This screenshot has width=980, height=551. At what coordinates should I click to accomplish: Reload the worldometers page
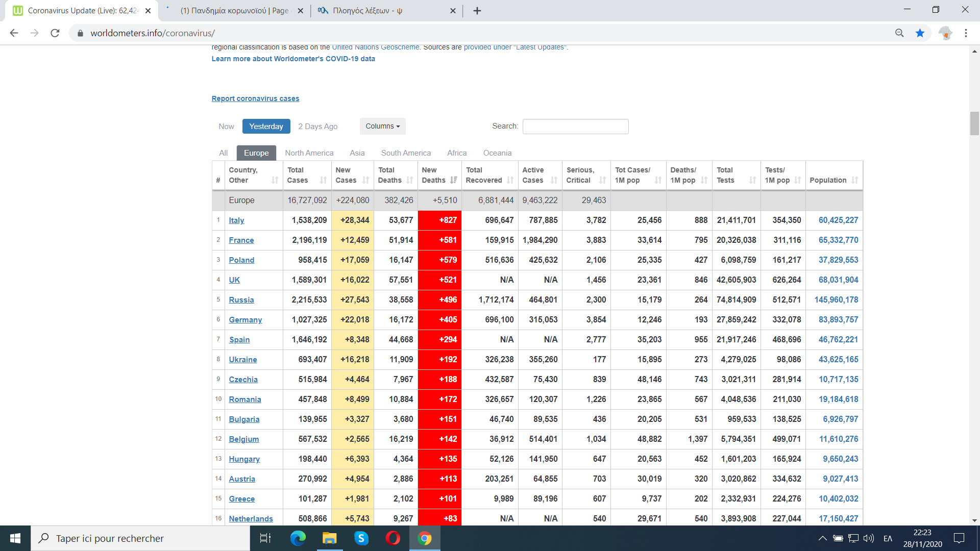(x=55, y=33)
